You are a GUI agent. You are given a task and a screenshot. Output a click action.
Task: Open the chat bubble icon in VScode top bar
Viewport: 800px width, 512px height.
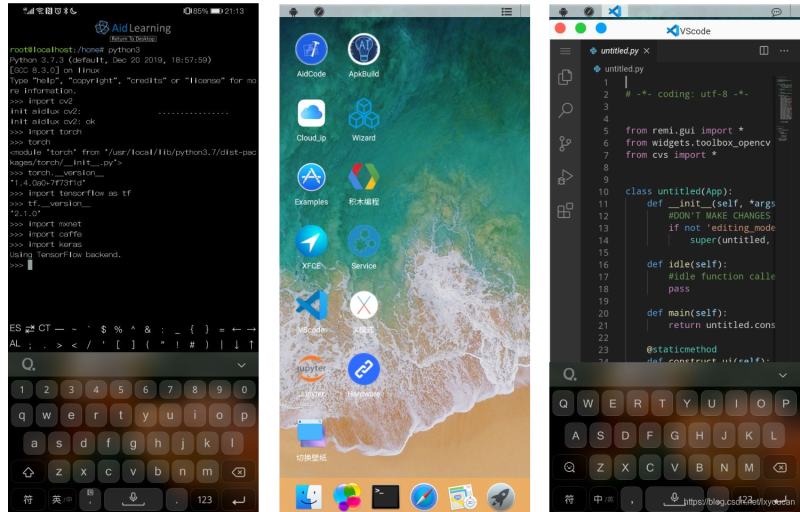[777, 12]
